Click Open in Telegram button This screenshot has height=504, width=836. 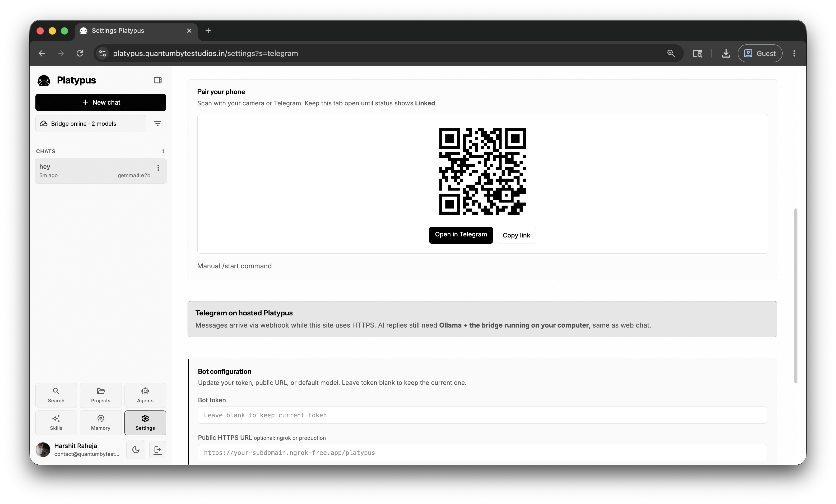tap(461, 235)
